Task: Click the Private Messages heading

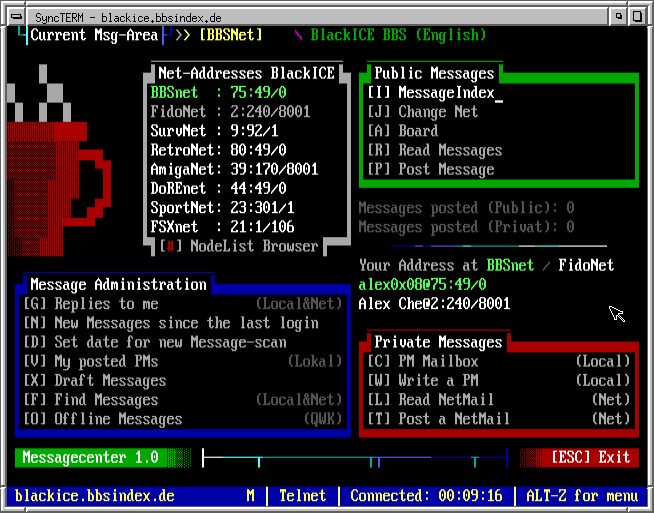Action: point(438,342)
